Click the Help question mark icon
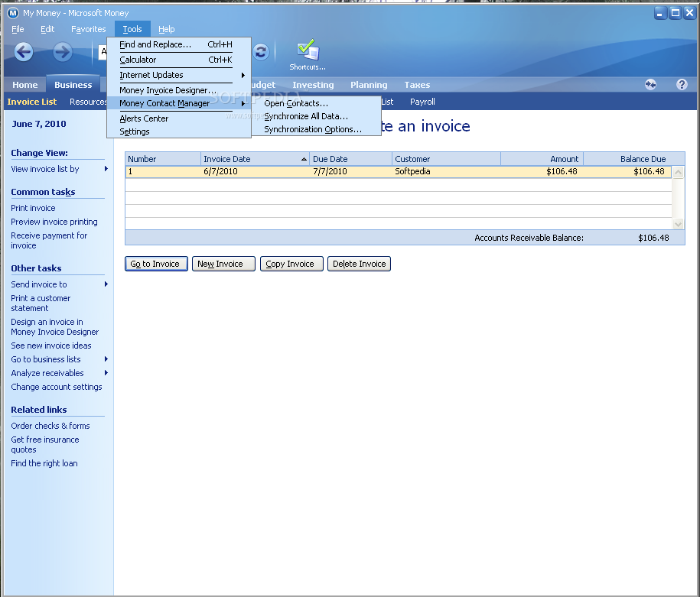 (682, 84)
